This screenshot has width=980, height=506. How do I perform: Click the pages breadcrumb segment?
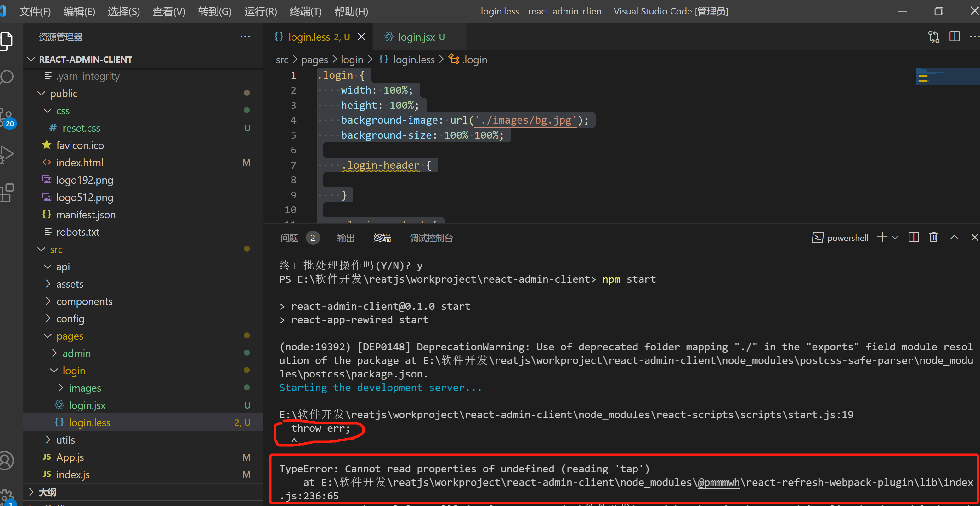(314, 60)
